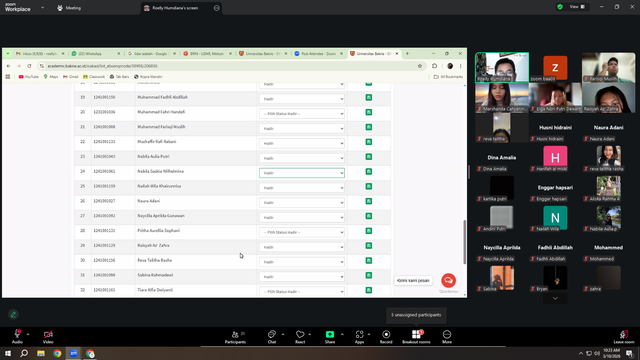
Task: Click green icon in Raisyah Az' Zahra row
Action: 369,246
